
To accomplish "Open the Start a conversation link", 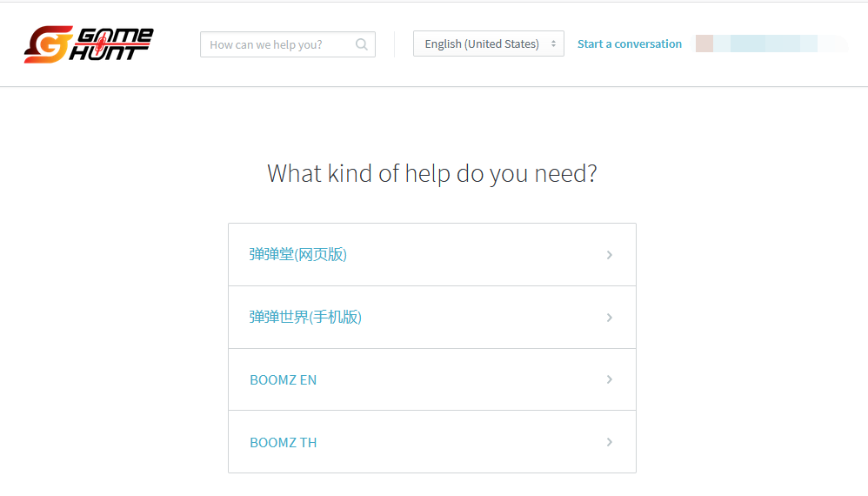I will 630,44.
